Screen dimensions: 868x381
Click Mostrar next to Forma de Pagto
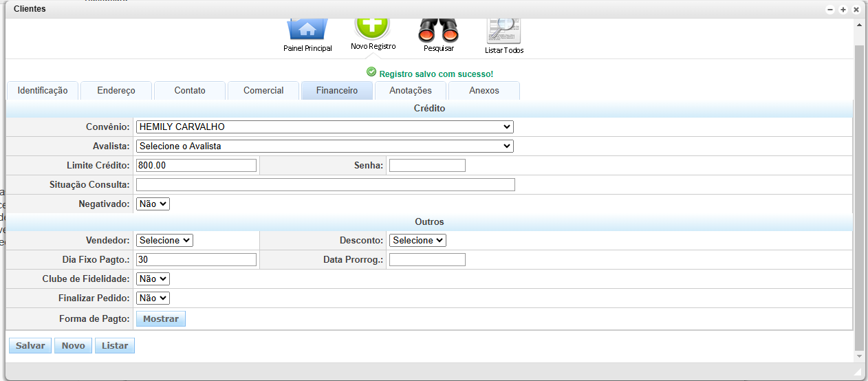coord(161,319)
